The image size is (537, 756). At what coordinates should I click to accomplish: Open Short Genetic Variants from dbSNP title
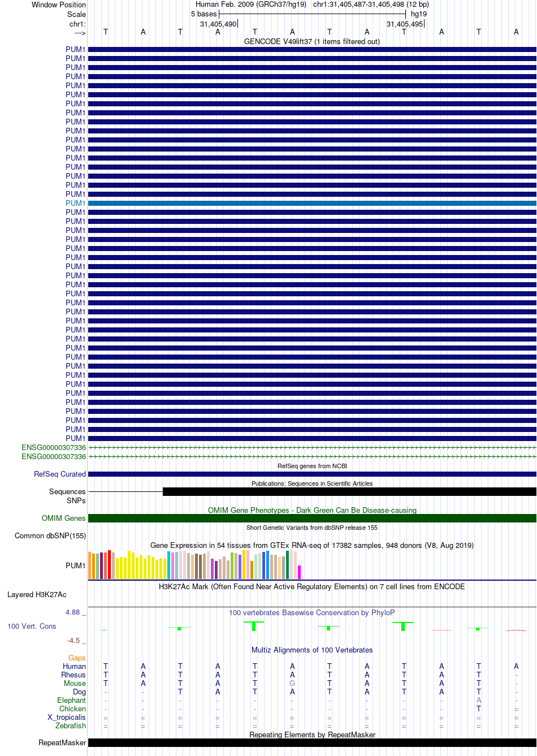coord(312,528)
